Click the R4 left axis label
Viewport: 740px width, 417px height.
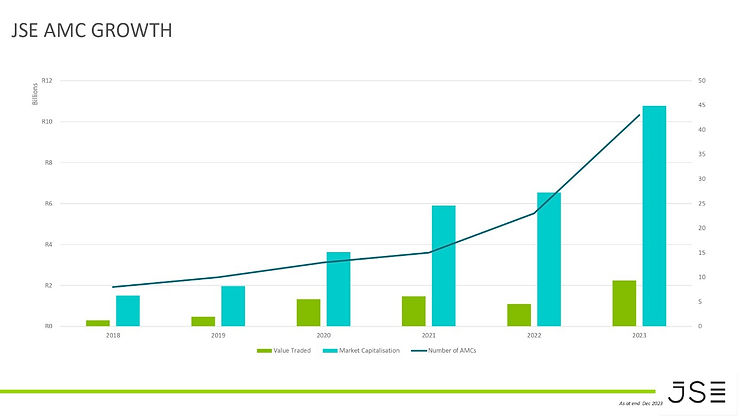[x=49, y=244]
